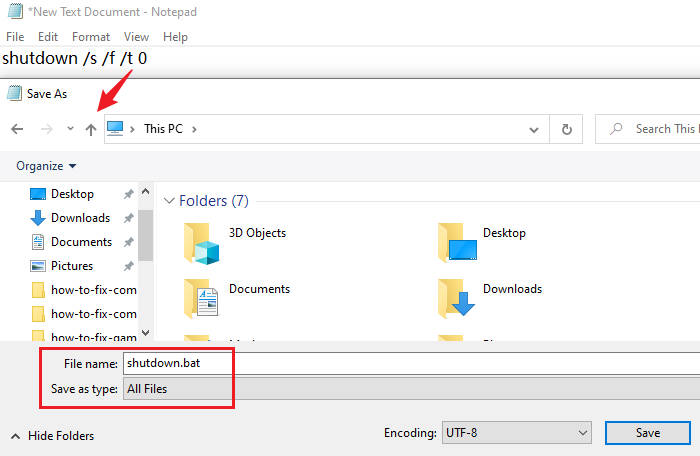Click the Notepad text line shutdown command
Screen dimensions: 700x456
[x=75, y=59]
